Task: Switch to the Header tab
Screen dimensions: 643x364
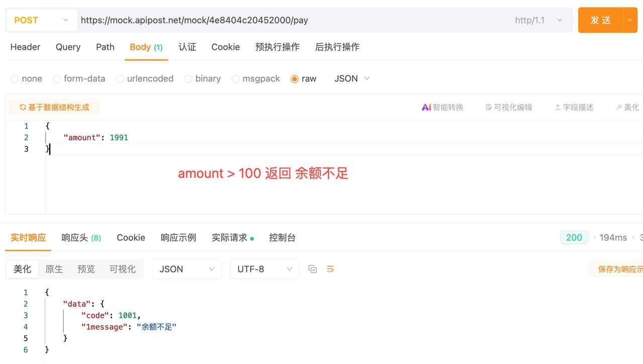Action: [25, 47]
